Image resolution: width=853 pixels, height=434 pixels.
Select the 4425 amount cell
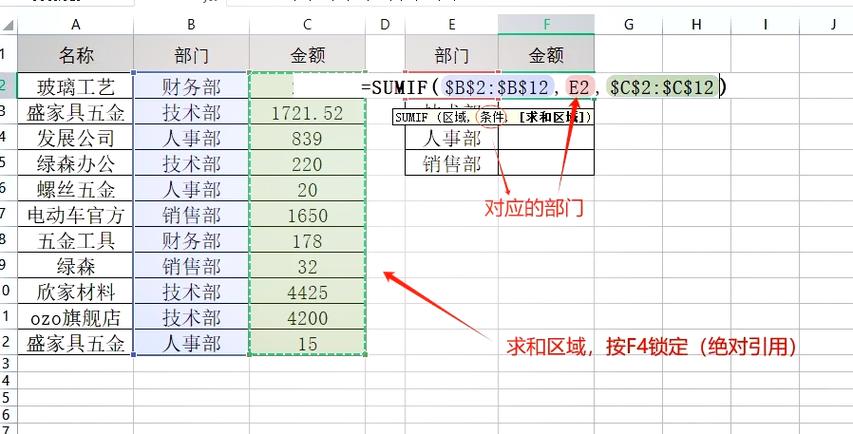[x=307, y=292]
